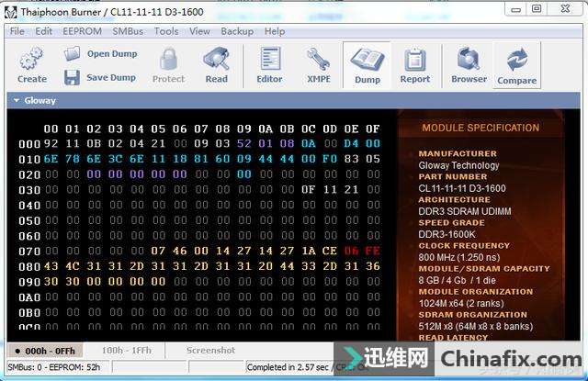588x381 pixels.
Task: Open the Report clipboard tool
Action: coord(414,60)
